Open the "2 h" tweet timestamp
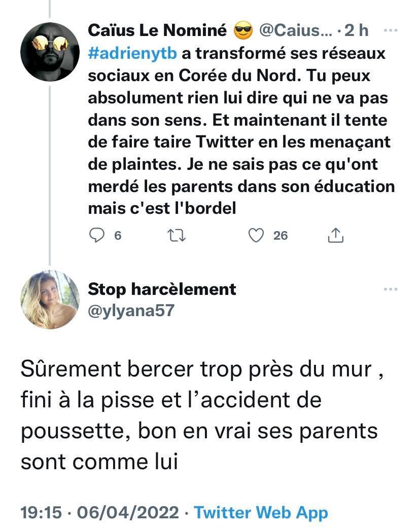This screenshot has width=420, height=532. 356,30
